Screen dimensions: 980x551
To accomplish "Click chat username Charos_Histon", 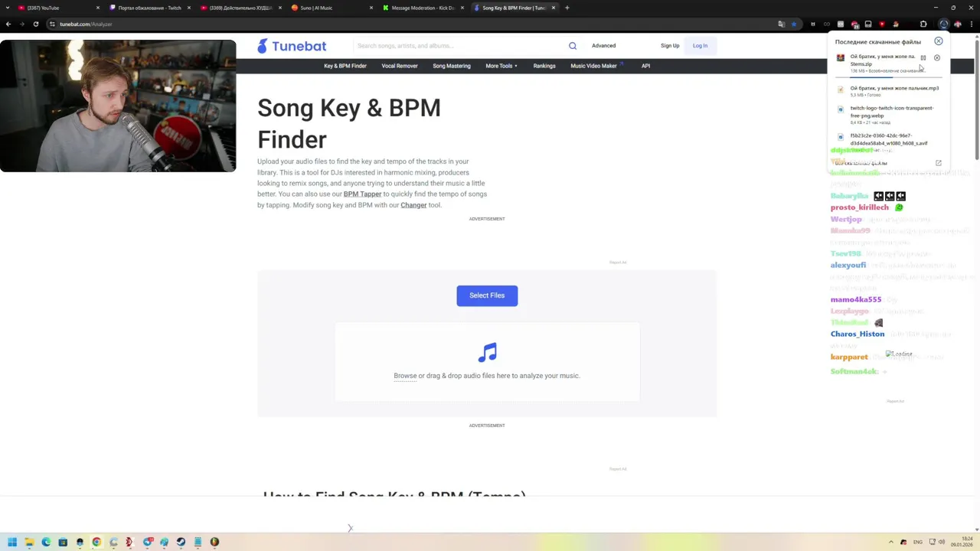I will [857, 334].
